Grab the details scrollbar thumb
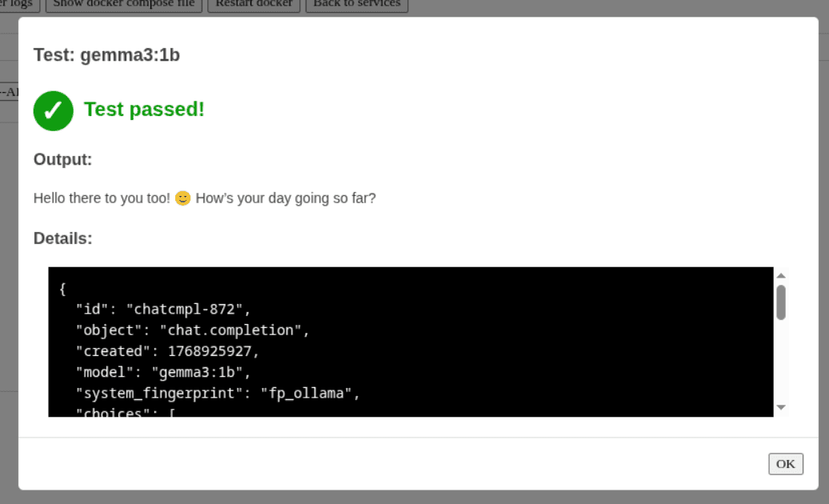 click(781, 302)
